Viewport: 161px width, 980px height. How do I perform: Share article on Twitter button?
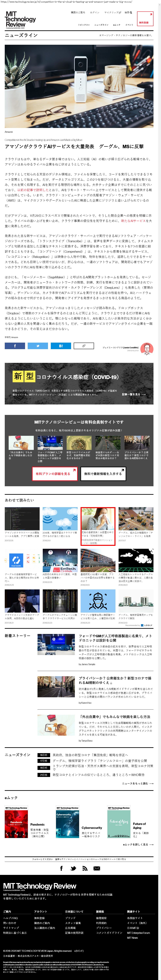(38, 346)
